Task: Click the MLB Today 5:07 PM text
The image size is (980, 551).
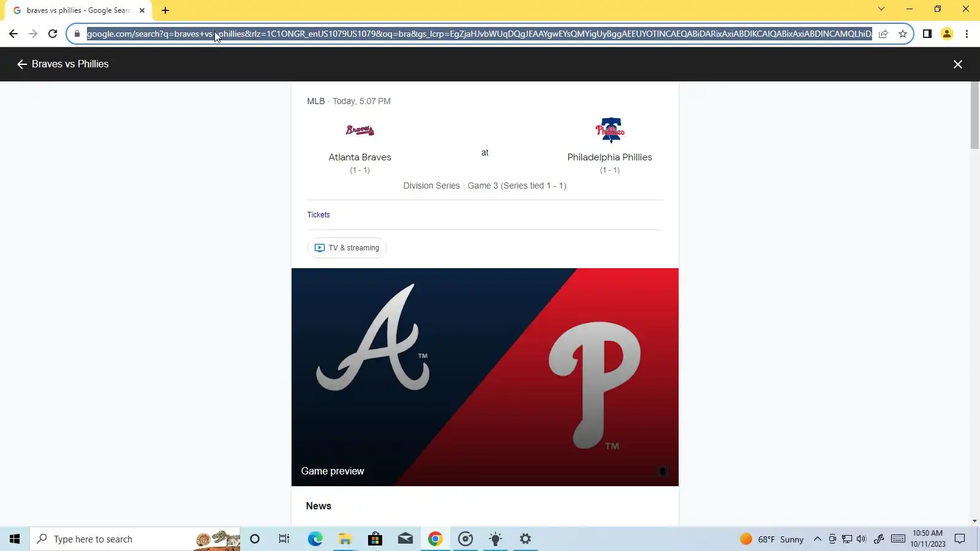Action: tap(349, 101)
